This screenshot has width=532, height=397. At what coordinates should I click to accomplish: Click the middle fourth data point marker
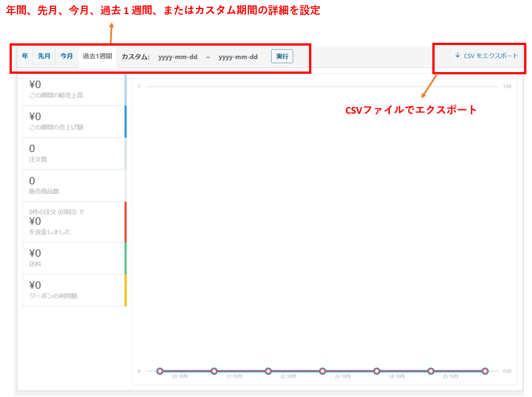click(x=323, y=371)
